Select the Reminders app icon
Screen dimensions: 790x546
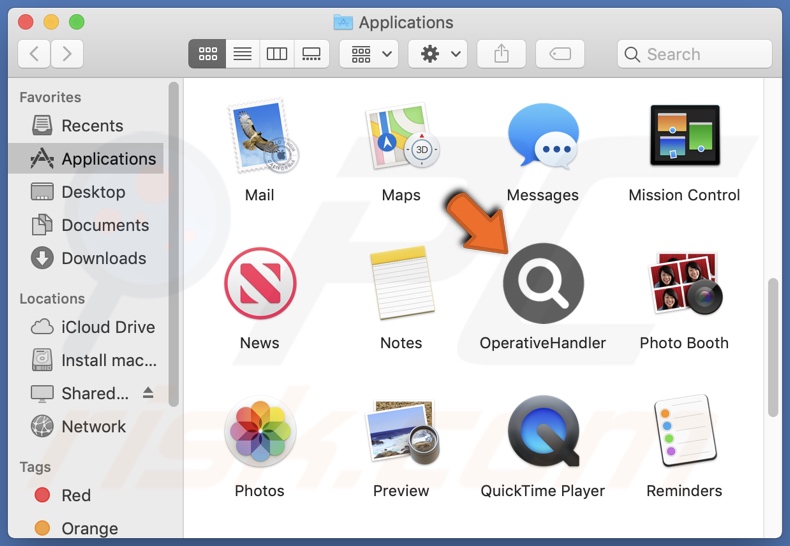point(685,431)
